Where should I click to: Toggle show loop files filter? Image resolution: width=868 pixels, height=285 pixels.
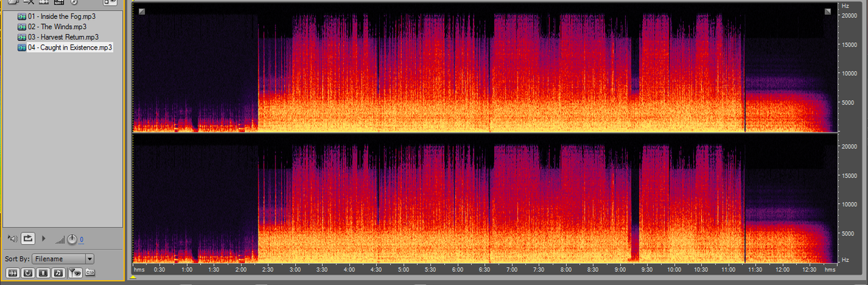point(28,273)
